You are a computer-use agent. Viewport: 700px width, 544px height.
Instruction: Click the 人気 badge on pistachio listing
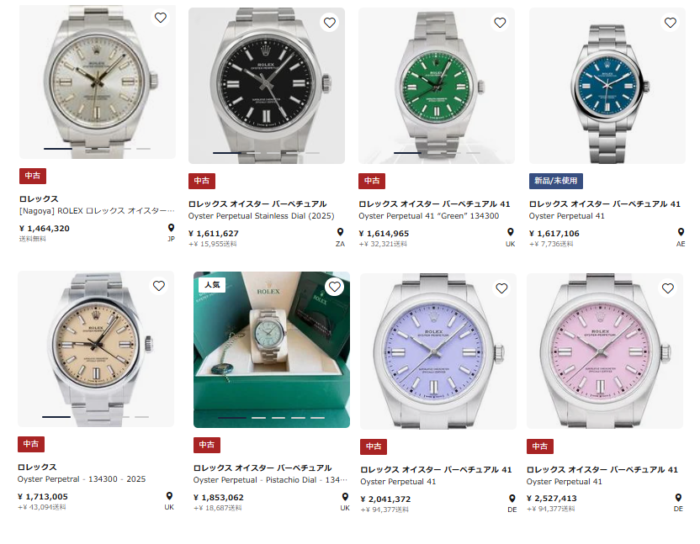212,285
